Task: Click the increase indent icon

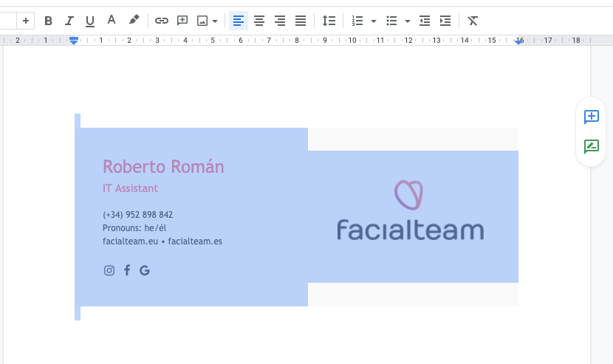Action: 445,21
